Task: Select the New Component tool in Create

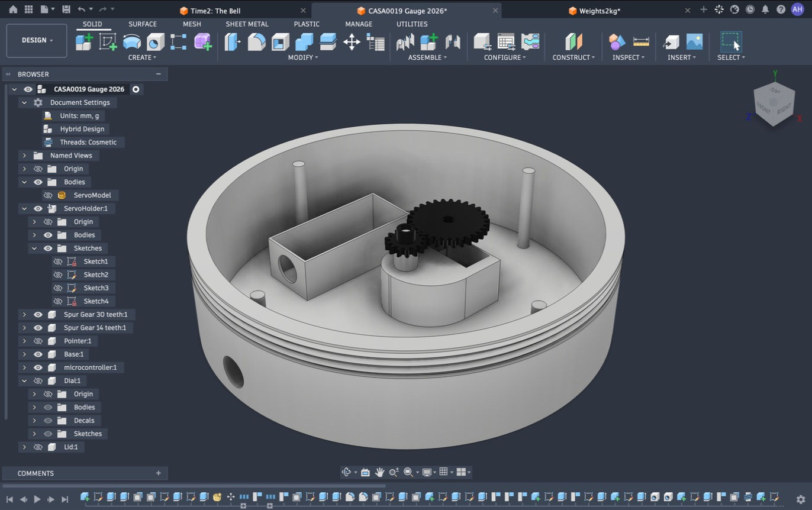Action: point(84,42)
